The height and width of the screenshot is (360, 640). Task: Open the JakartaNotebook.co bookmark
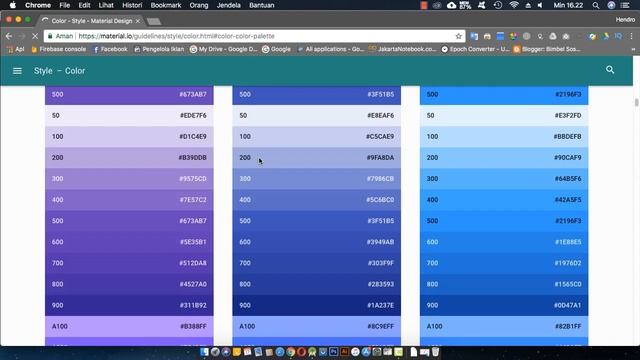402,49
